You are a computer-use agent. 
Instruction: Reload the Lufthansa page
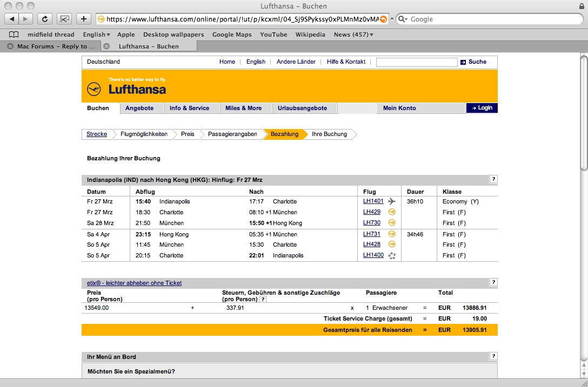click(x=45, y=19)
